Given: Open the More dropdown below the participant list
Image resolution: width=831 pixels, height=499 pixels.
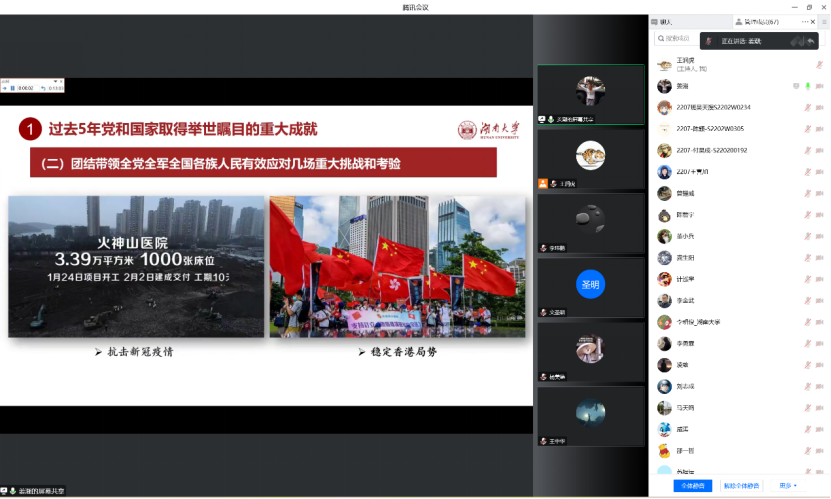Looking at the screenshot, I should pyautogui.click(x=788, y=486).
